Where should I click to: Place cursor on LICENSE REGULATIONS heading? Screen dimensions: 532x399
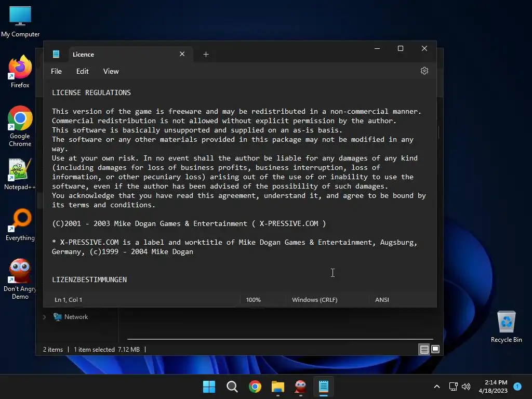tap(91, 92)
